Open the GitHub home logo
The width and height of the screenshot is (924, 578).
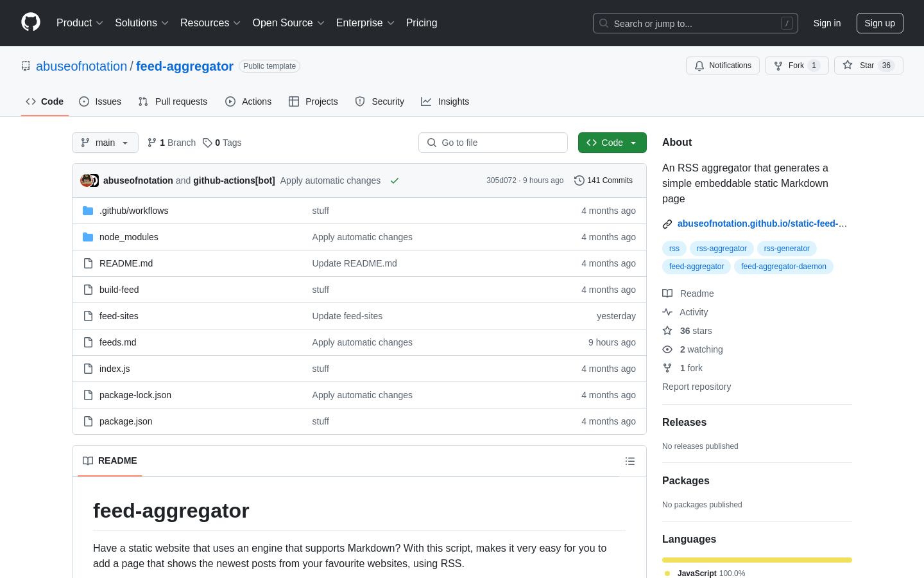coord(31,22)
